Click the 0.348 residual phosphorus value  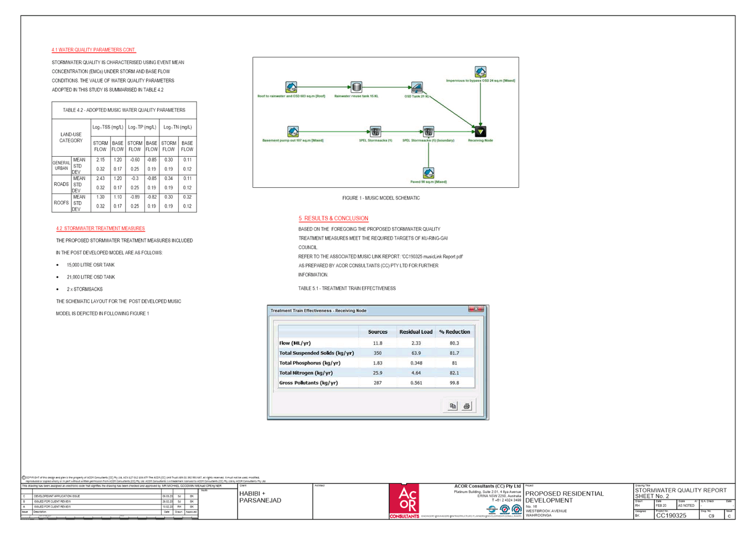click(416, 363)
